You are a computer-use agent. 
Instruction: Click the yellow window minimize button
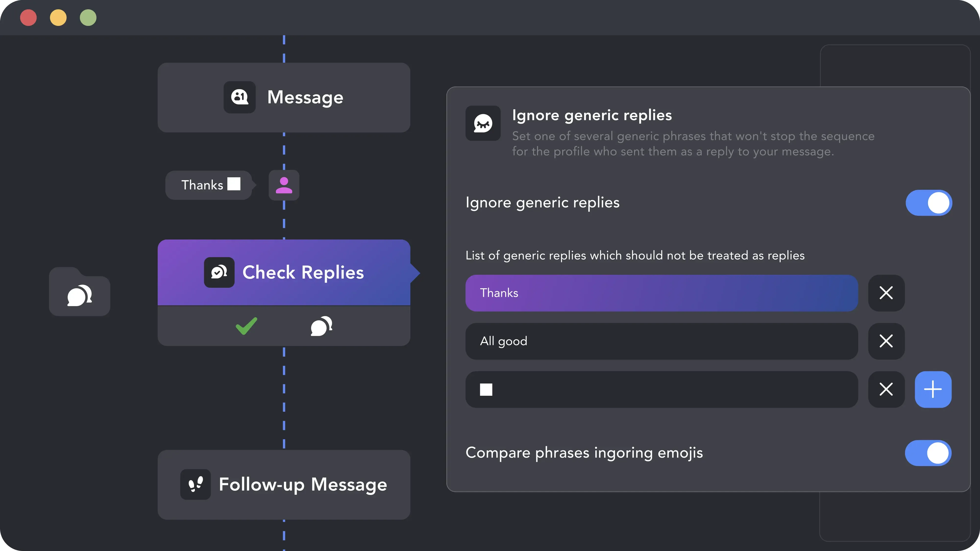point(58,17)
